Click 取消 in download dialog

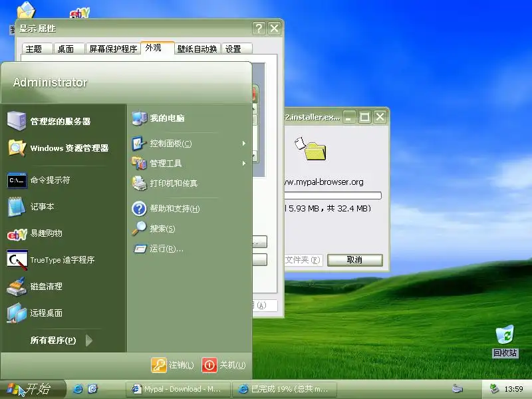coord(355,260)
